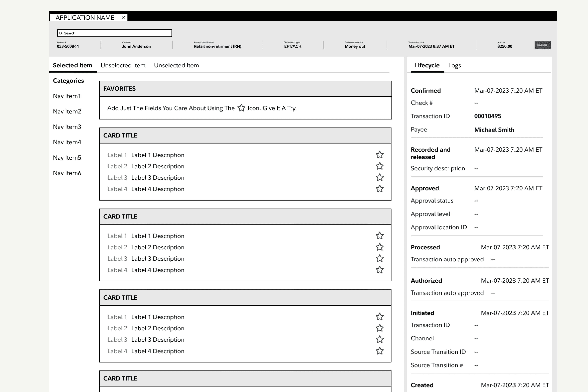Star Label 2 in the second card
The height and width of the screenshot is (392, 588).
(x=380, y=247)
